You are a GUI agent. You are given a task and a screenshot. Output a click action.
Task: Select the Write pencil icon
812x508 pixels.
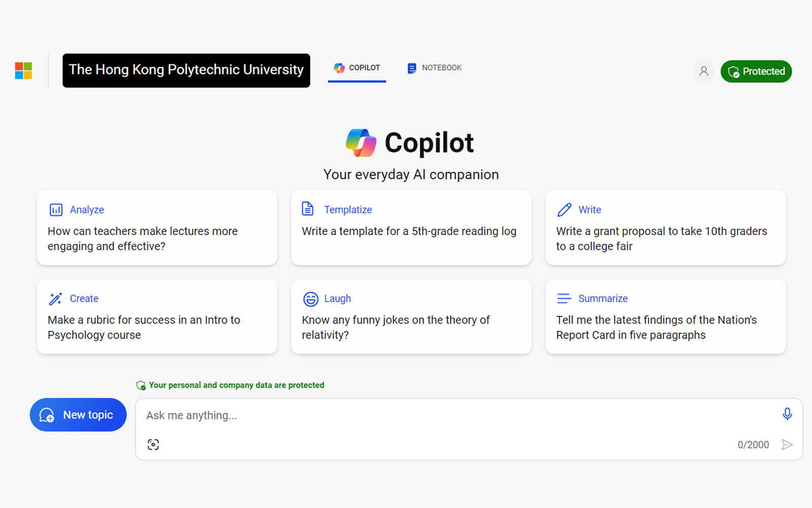[564, 209]
